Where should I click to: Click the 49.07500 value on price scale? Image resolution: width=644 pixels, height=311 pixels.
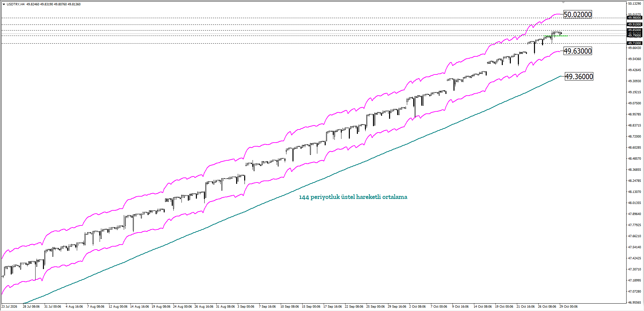[634, 103]
